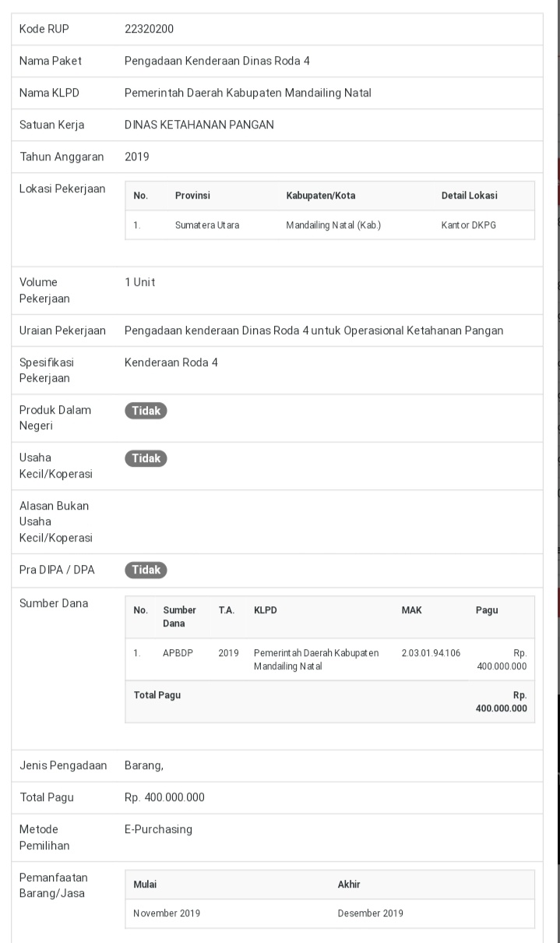560x943 pixels.
Task: Click the November 2019 start date cell
Action: (x=167, y=913)
